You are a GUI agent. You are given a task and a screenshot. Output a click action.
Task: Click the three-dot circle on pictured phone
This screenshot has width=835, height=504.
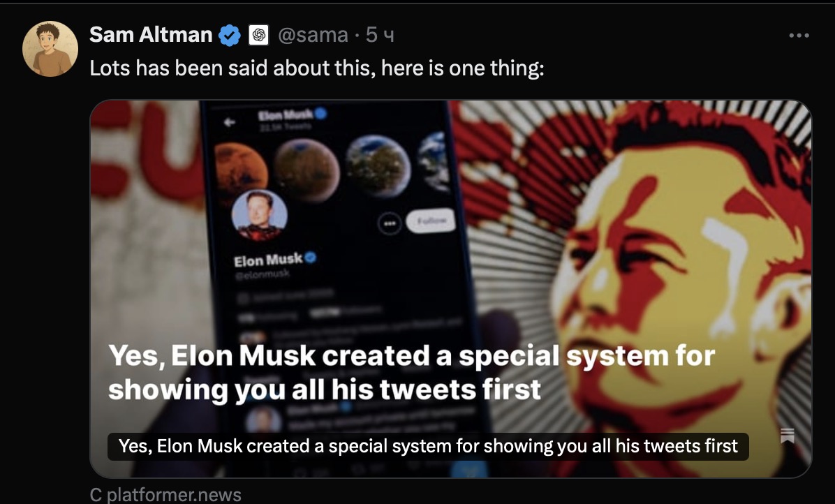(x=390, y=223)
